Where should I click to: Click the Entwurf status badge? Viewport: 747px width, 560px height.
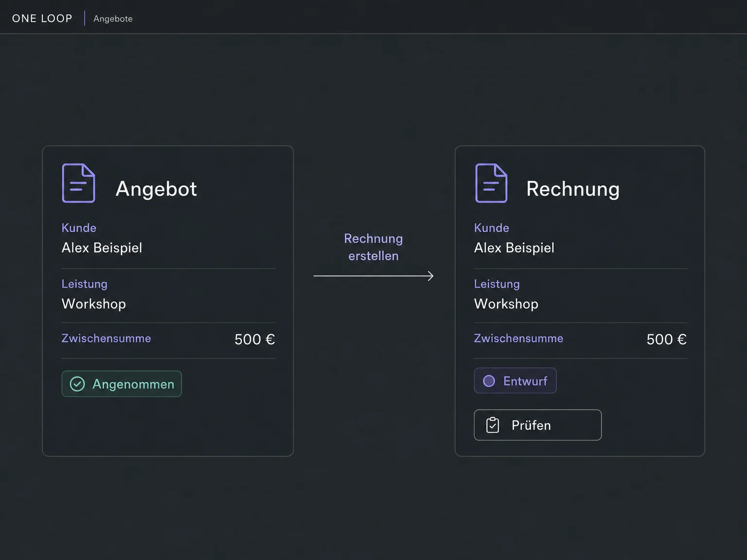[515, 381]
